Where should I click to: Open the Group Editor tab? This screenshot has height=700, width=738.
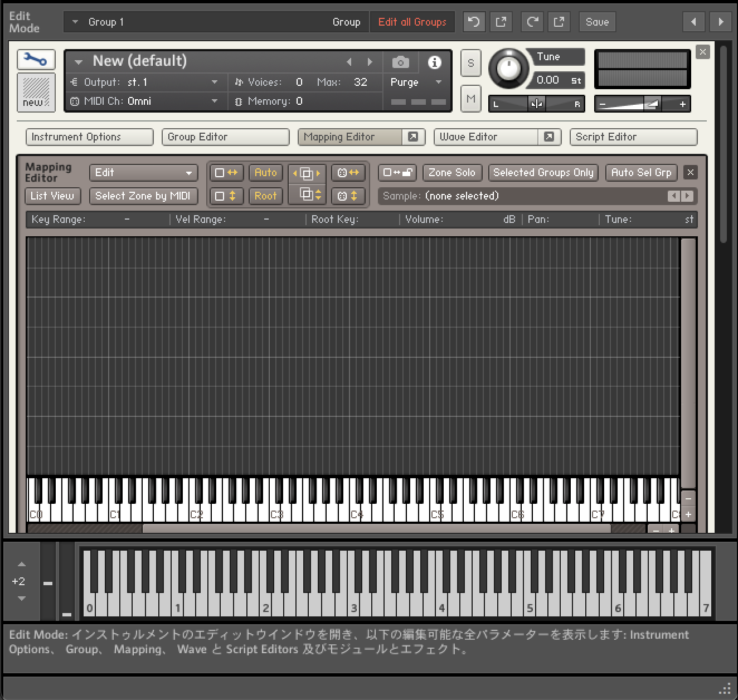point(226,137)
